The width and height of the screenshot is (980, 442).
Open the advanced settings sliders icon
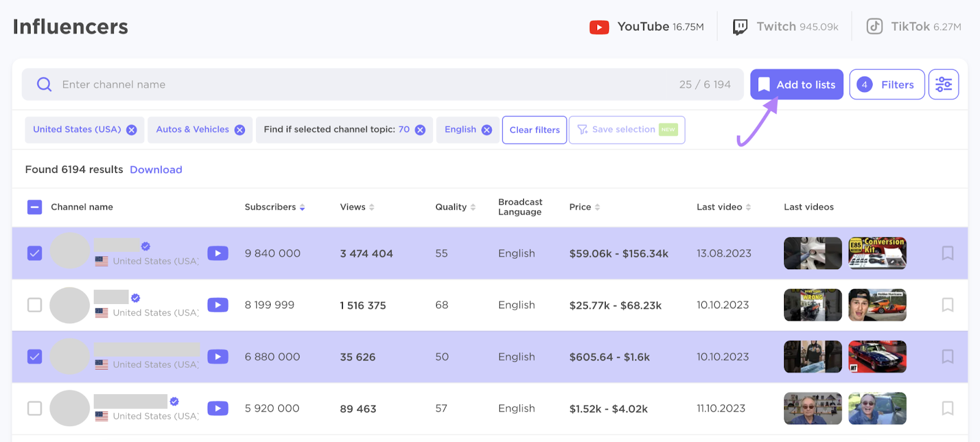click(943, 85)
